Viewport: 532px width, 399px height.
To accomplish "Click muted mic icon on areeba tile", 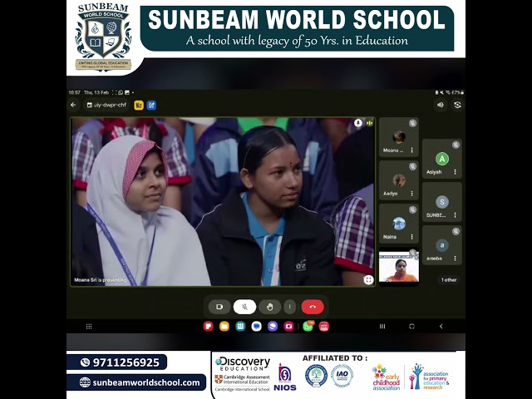I will 456,231.
